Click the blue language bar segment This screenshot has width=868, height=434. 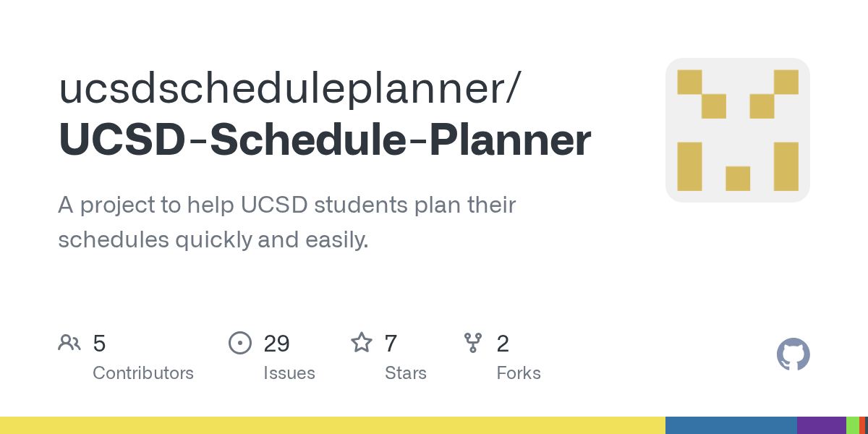pos(731,425)
